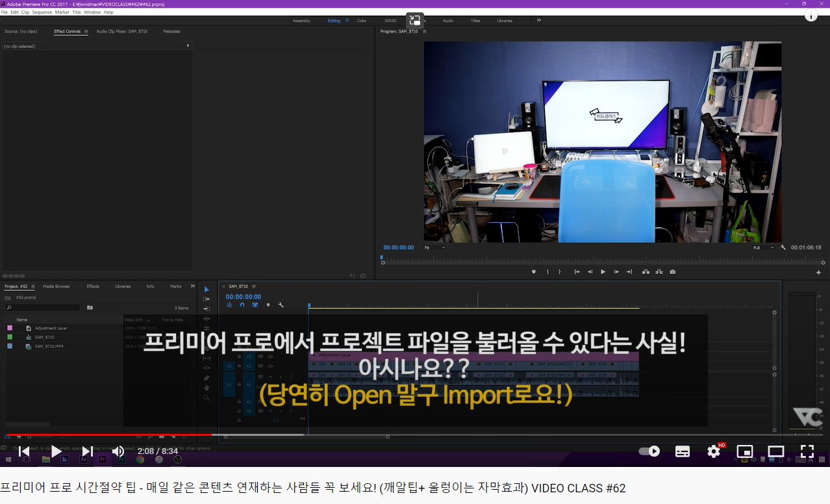Open Project panel tab overflow chevron

[192, 286]
